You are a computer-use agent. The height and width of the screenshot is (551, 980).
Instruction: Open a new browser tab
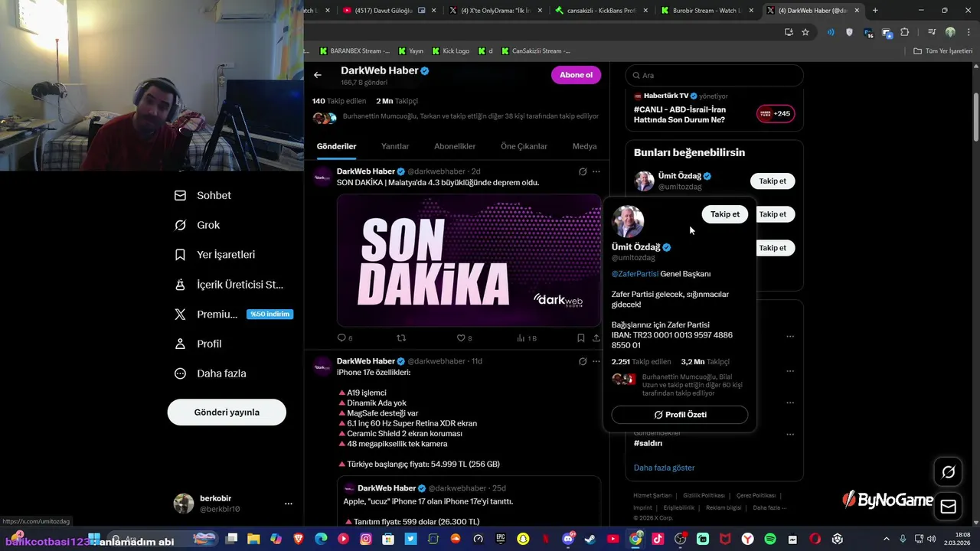tap(875, 11)
